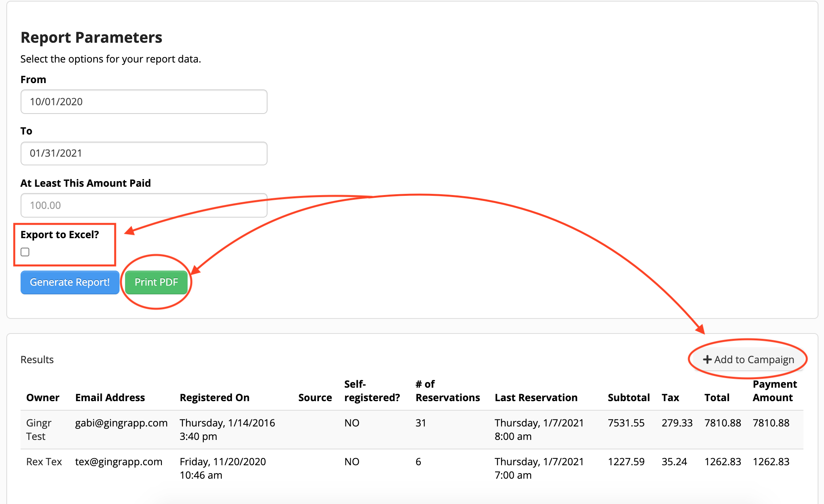This screenshot has height=504, width=824.
Task: Click the # of Reservations column header
Action: pyautogui.click(x=448, y=390)
